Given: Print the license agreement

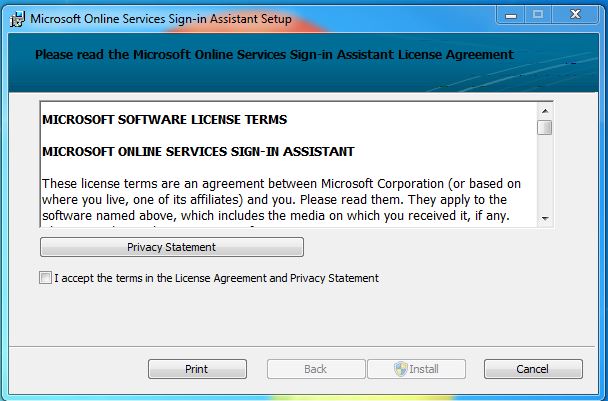Looking at the screenshot, I should pos(197,369).
